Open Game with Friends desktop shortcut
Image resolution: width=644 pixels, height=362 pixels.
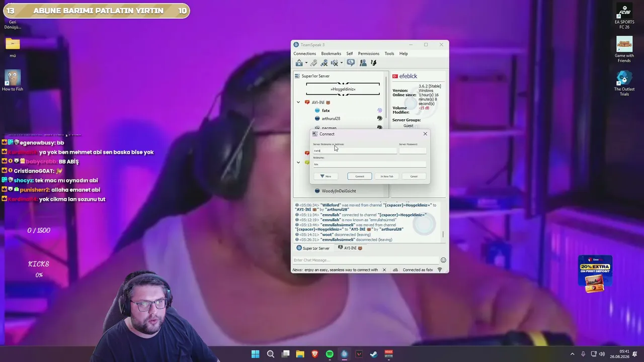(x=624, y=50)
